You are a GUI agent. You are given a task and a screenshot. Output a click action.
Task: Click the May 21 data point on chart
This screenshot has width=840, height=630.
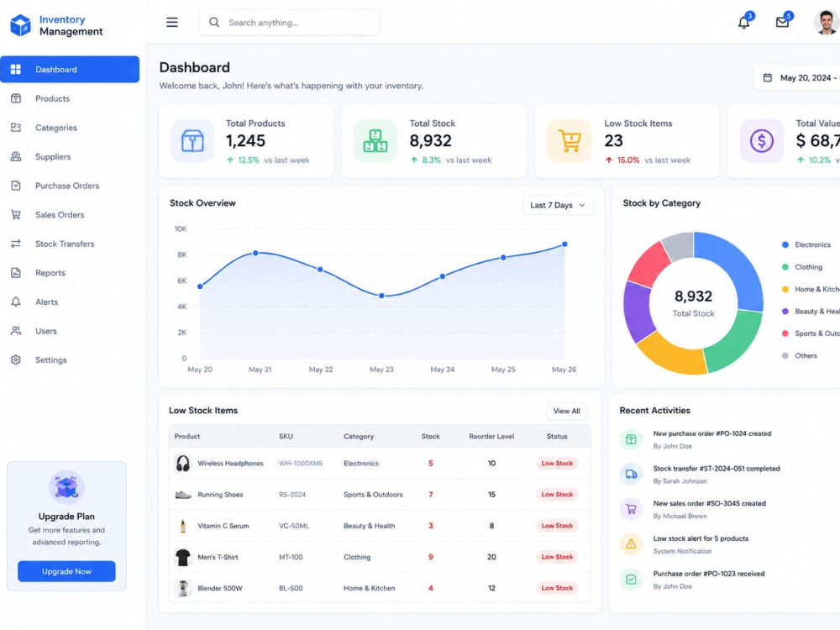coord(256,253)
